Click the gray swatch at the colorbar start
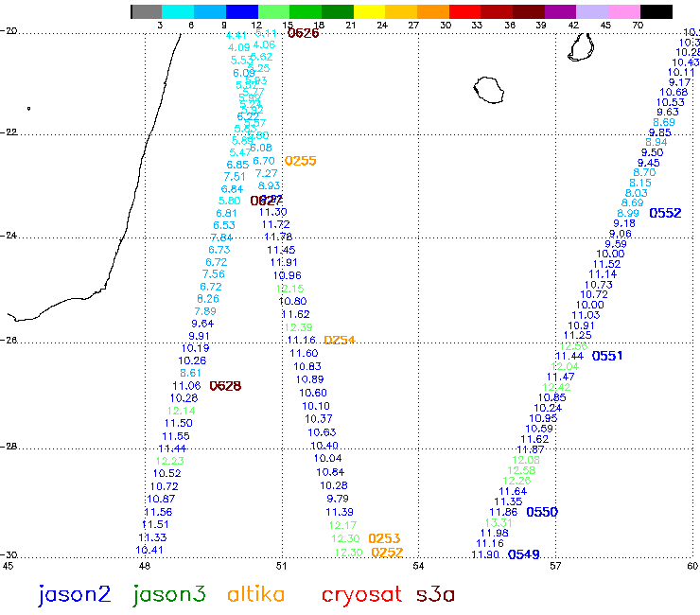700x615 pixels. click(147, 11)
